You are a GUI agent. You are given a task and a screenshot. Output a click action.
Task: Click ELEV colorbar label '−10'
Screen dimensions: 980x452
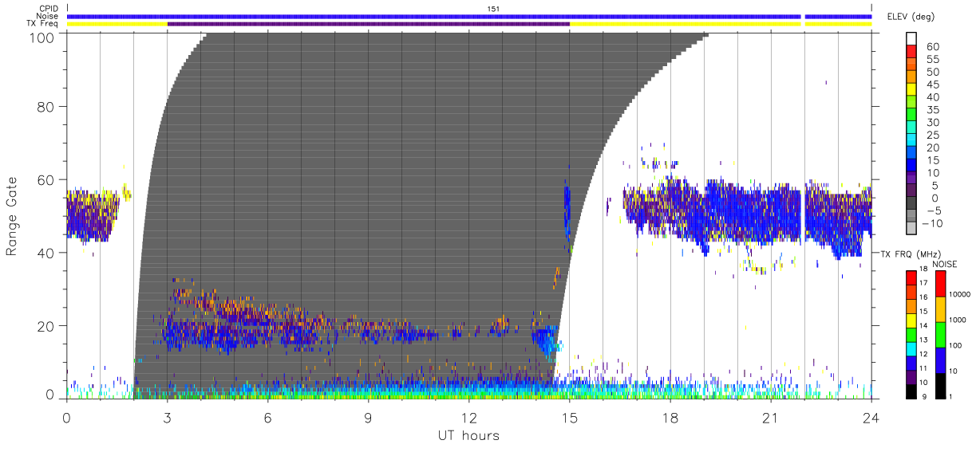935,223
